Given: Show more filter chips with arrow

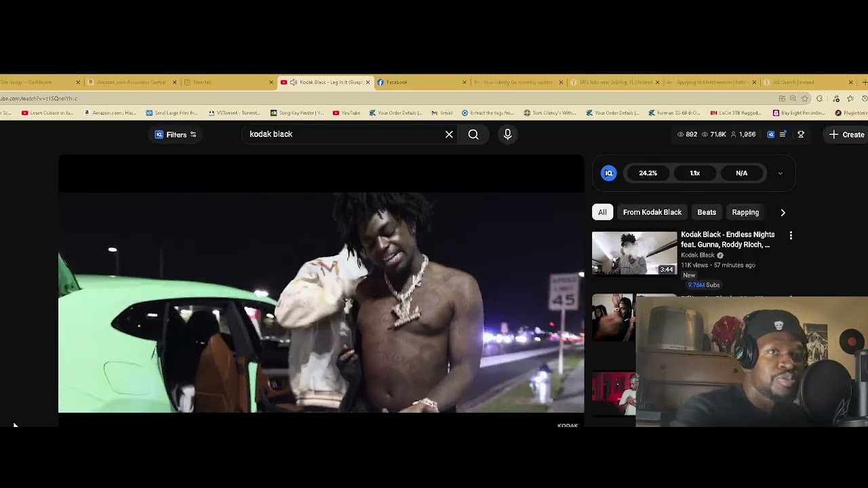Looking at the screenshot, I should (x=783, y=212).
